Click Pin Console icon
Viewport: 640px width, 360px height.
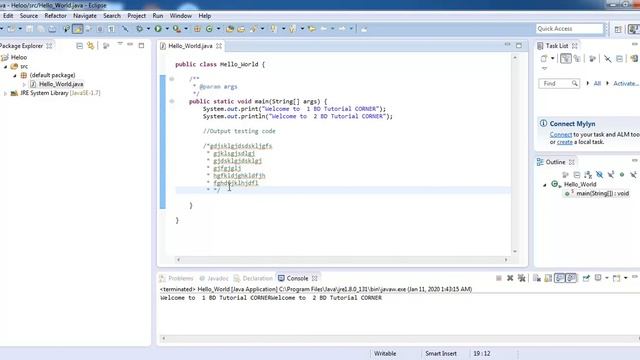click(x=586, y=278)
